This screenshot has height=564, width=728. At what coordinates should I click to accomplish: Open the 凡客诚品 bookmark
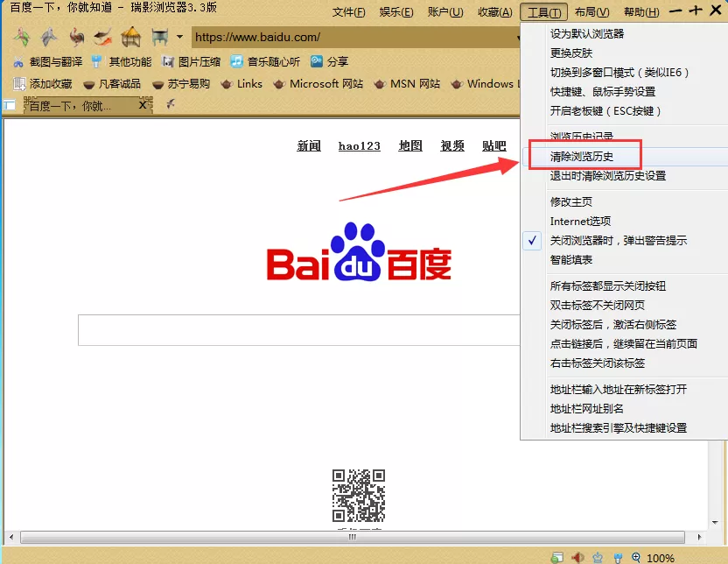click(111, 83)
